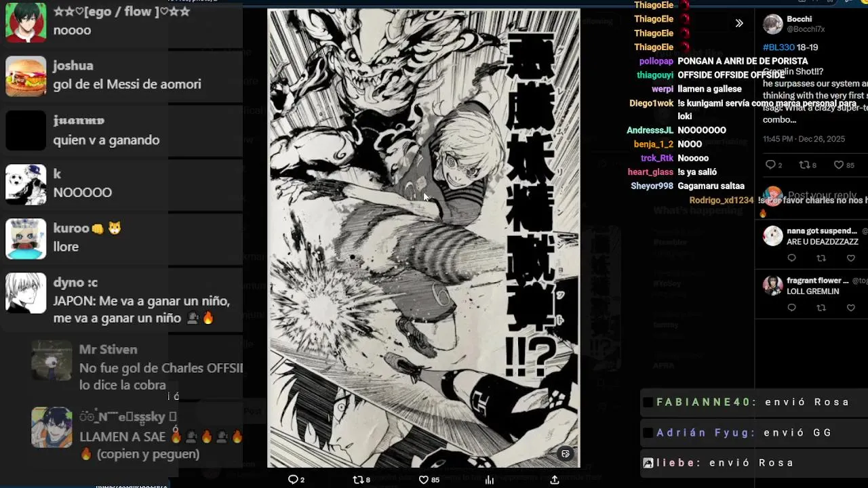Screen dimensions: 868x488
Task: Click the reply icon below the manga image
Action: tap(293, 480)
